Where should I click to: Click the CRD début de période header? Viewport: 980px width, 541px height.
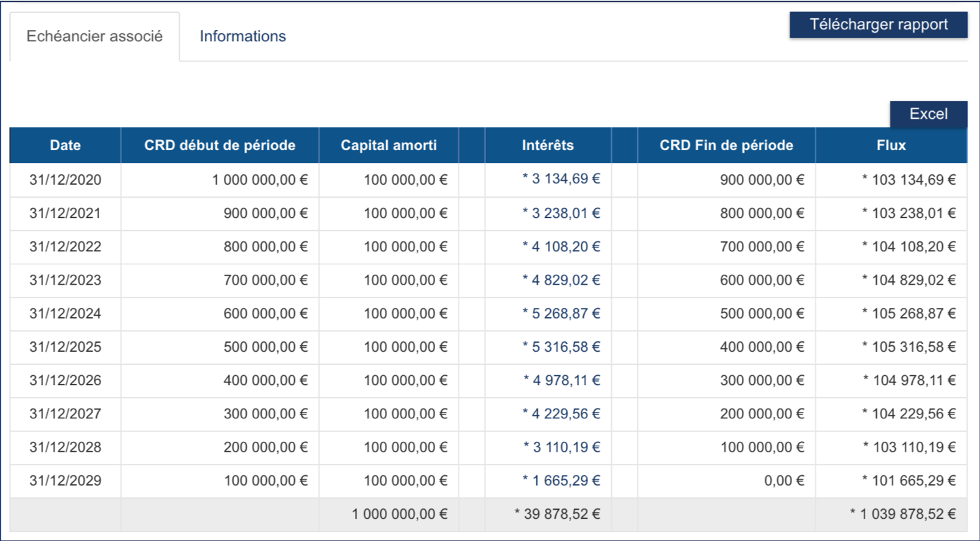pos(220,146)
